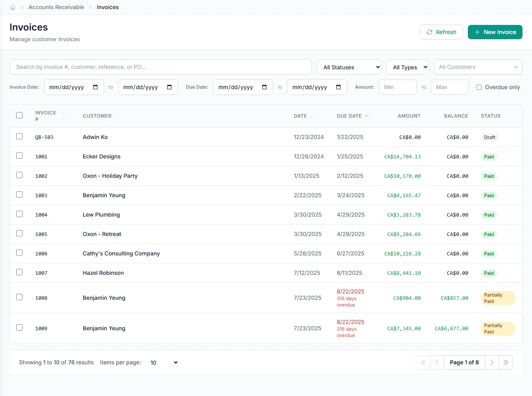Viewport: 532px width, 396px height.
Task: Sort by Customer column arrows
Action: pyautogui.click(x=118, y=116)
